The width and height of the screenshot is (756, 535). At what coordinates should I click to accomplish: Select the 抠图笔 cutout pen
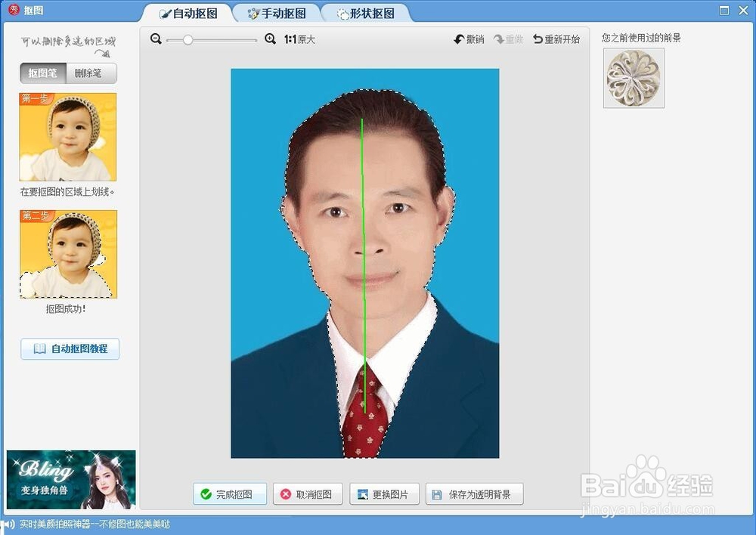(42, 73)
